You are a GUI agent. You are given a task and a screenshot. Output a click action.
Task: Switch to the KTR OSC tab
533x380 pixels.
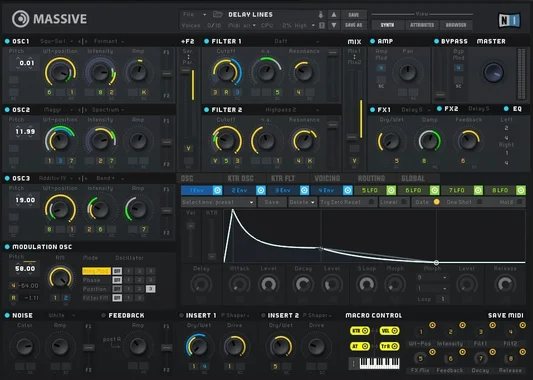[x=240, y=178]
